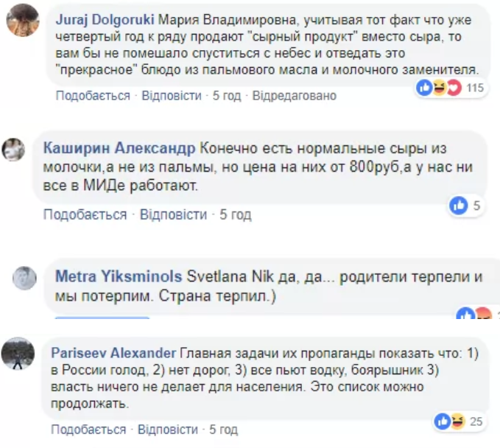Click the like icon with count 5
The height and width of the screenshot is (448, 500).
click(x=466, y=206)
